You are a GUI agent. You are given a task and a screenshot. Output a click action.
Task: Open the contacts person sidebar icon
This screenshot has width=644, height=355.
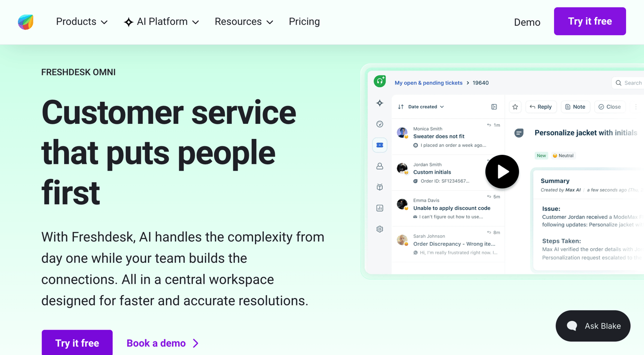click(x=380, y=166)
